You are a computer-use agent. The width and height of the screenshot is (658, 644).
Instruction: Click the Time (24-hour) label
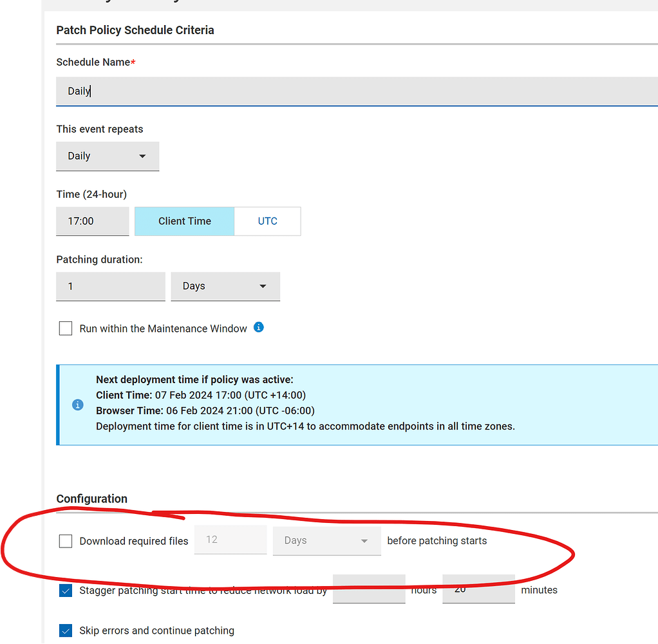coord(91,194)
